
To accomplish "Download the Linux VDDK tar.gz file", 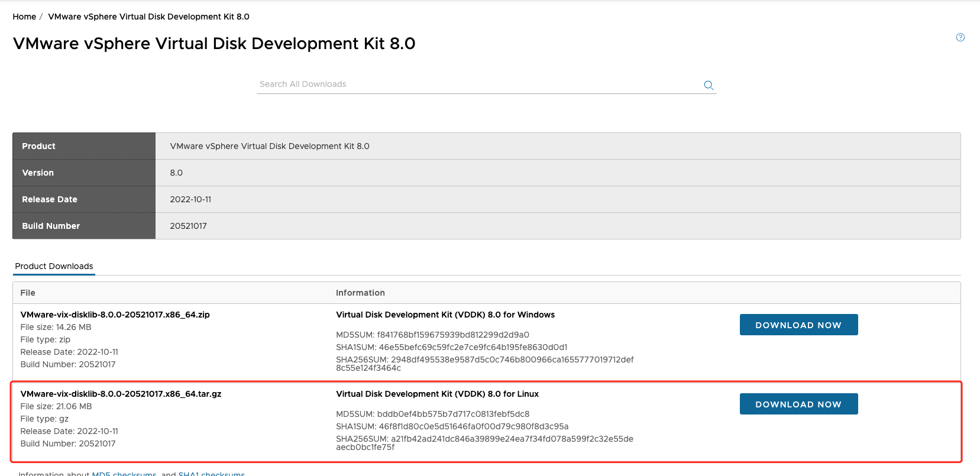I will pyautogui.click(x=798, y=404).
